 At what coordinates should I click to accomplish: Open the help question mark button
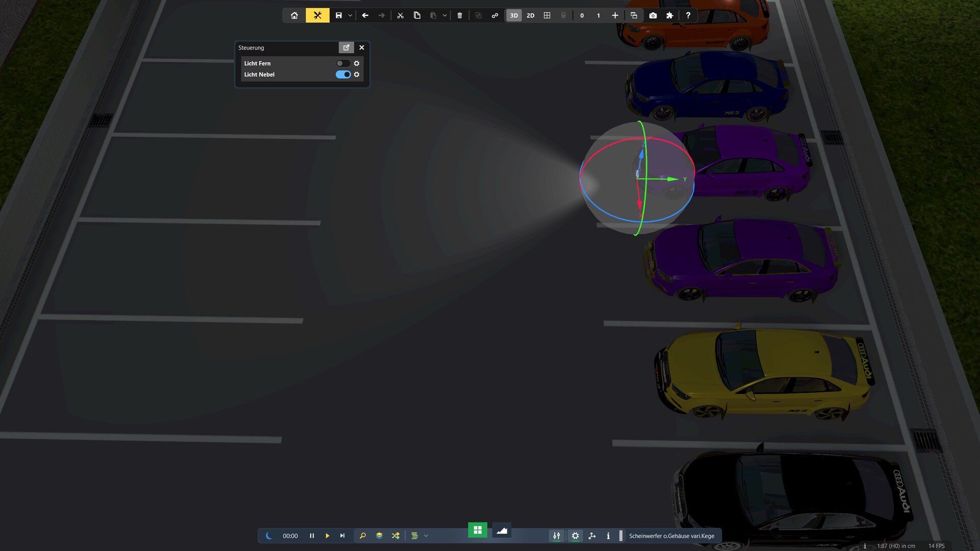click(688, 15)
